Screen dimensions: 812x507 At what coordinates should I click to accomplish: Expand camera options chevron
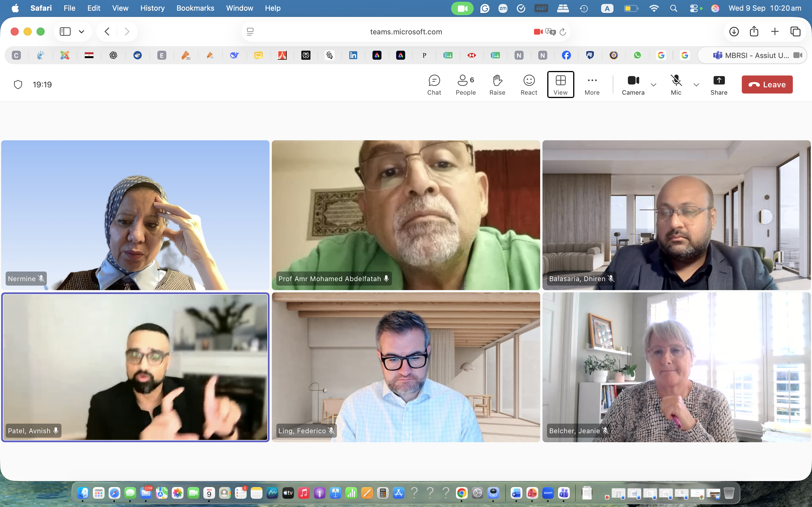click(653, 85)
